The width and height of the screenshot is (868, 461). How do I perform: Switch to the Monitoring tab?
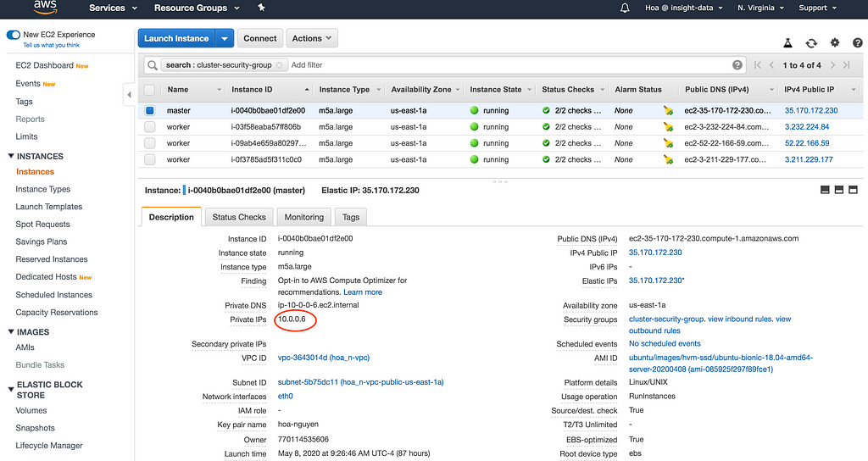pyautogui.click(x=304, y=217)
